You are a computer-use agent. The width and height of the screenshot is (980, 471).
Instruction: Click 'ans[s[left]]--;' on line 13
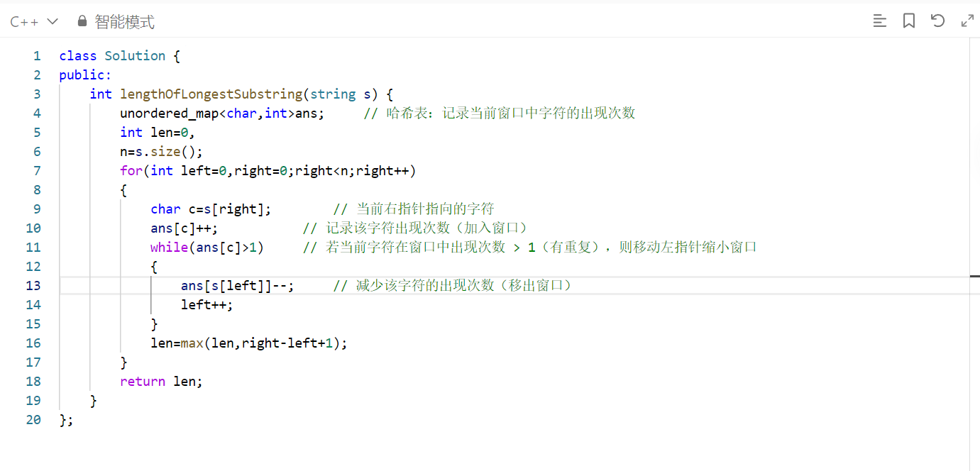238,286
